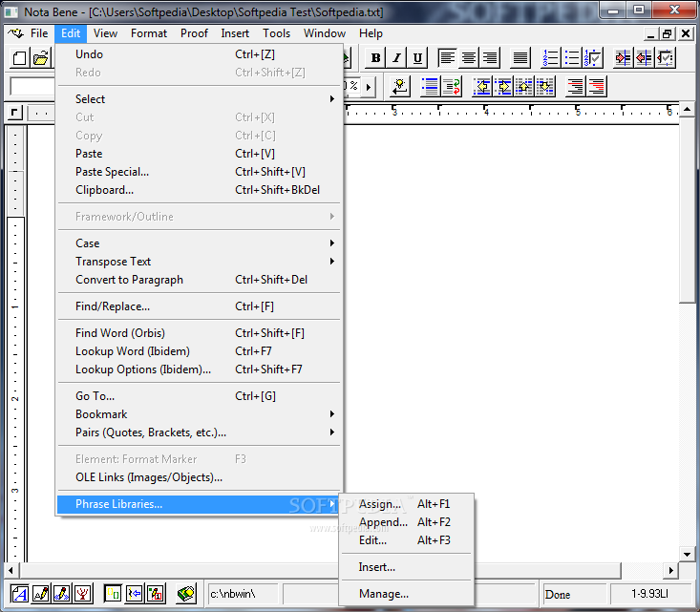Select right text alignment
The image size is (700, 612).
click(490, 58)
